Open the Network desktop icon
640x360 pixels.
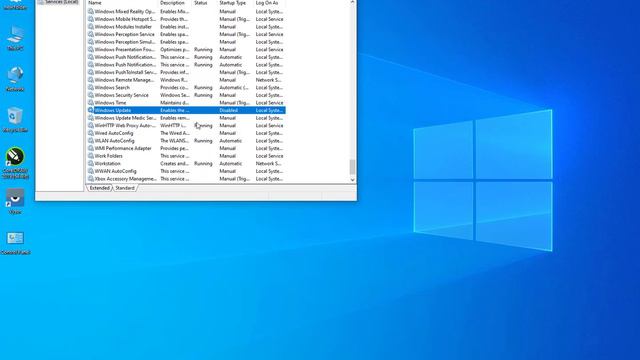(15, 79)
